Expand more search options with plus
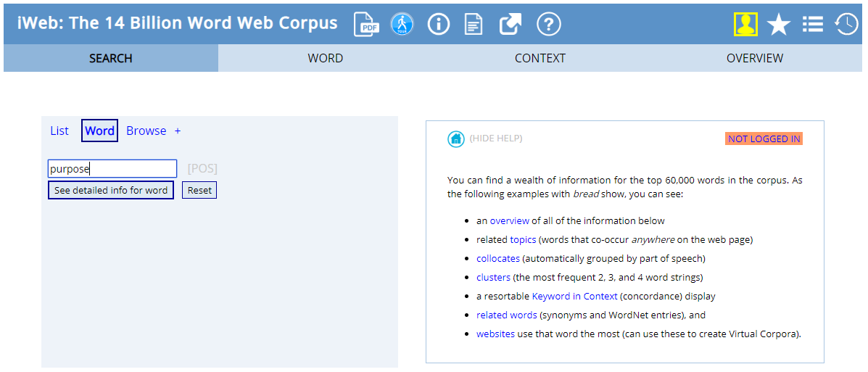The height and width of the screenshot is (372, 868). 178,131
